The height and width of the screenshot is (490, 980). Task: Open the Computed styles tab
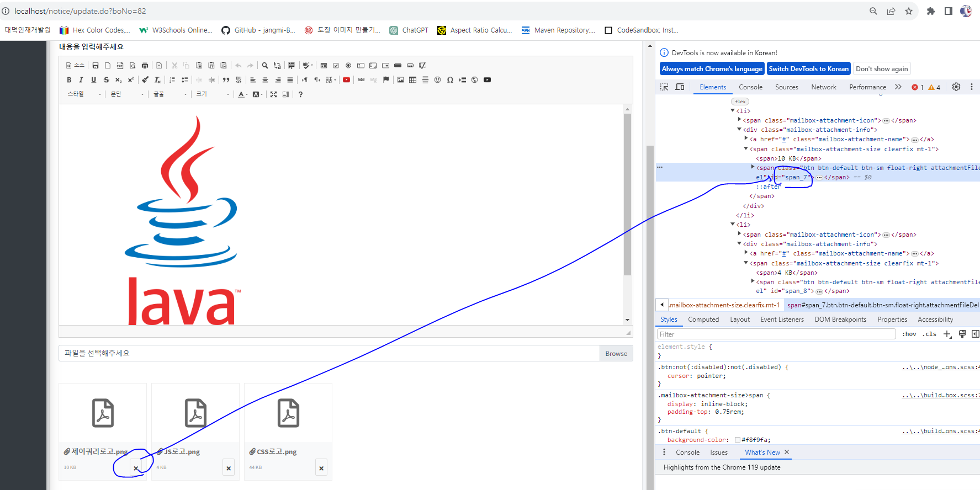[x=703, y=319]
